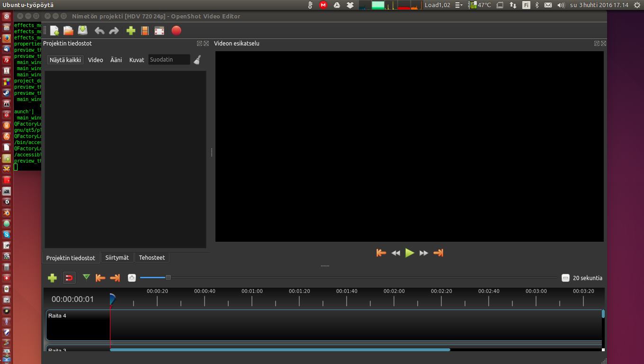Add a marker with the green triangle
This screenshot has width=644, height=364.
pyautogui.click(x=86, y=277)
